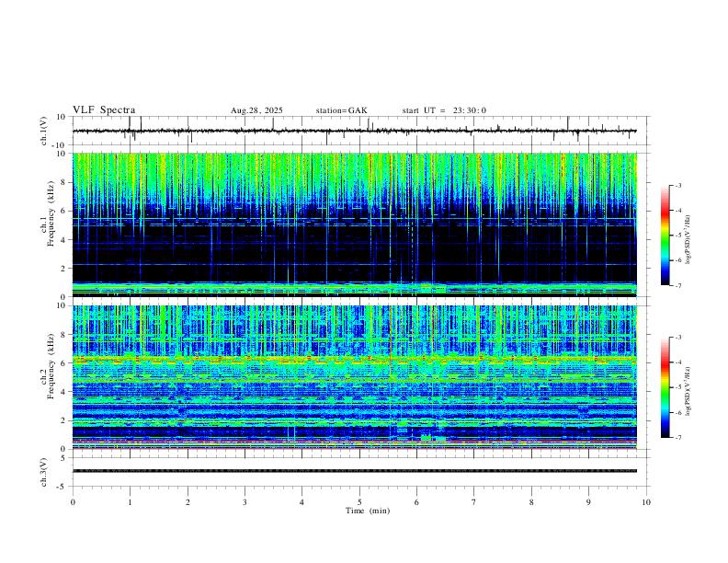The width and height of the screenshot is (728, 563).
Task: Click the "ch.3(V)" axis label
Action: [44, 472]
